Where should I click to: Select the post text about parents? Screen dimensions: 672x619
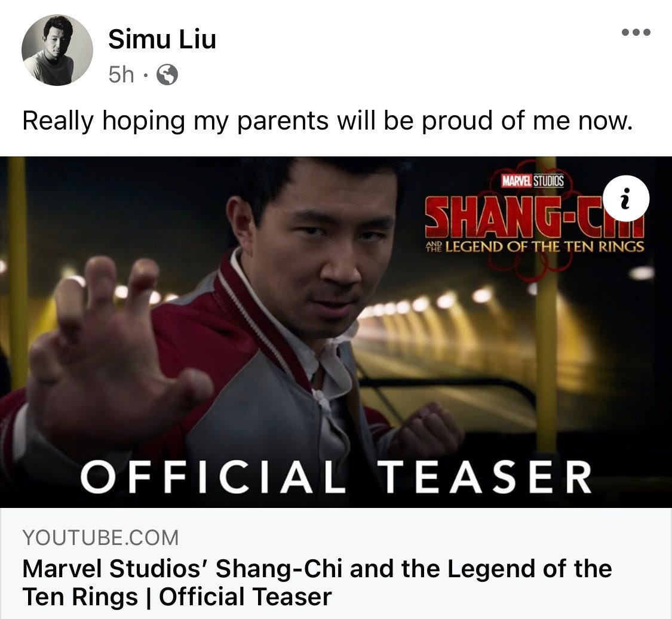(327, 121)
